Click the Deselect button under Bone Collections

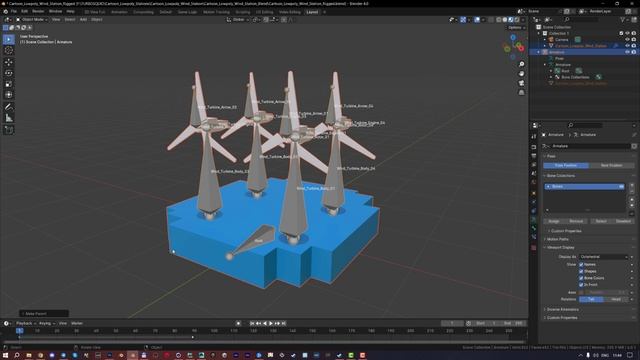(623, 221)
